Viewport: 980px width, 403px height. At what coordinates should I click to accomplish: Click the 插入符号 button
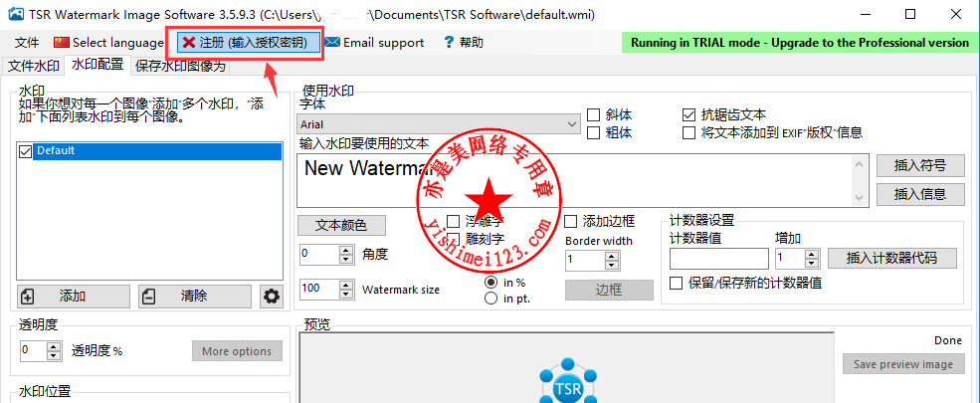[x=920, y=165]
